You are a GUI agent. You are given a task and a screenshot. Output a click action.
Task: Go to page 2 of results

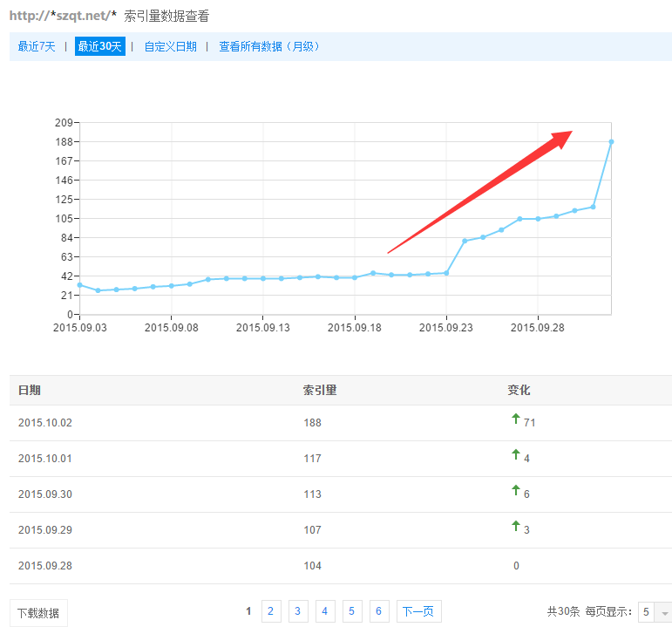click(x=270, y=611)
